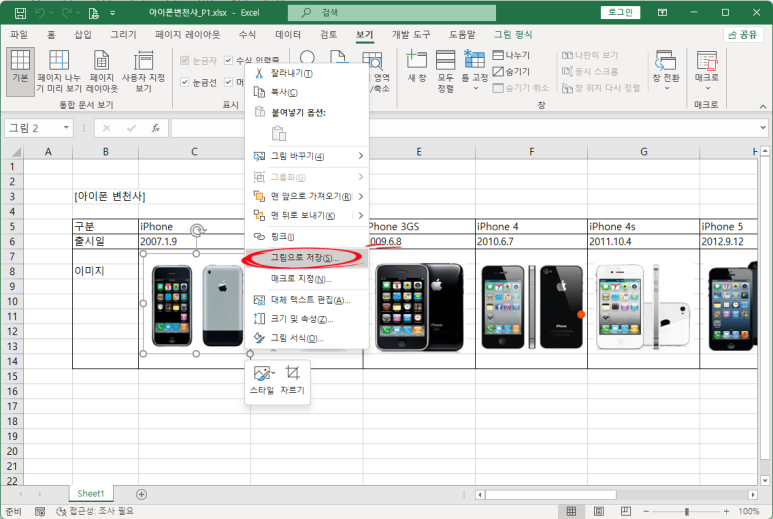Screen dimensions: 773x519
Task: Open a 새 창 new window
Action: pyautogui.click(x=417, y=67)
